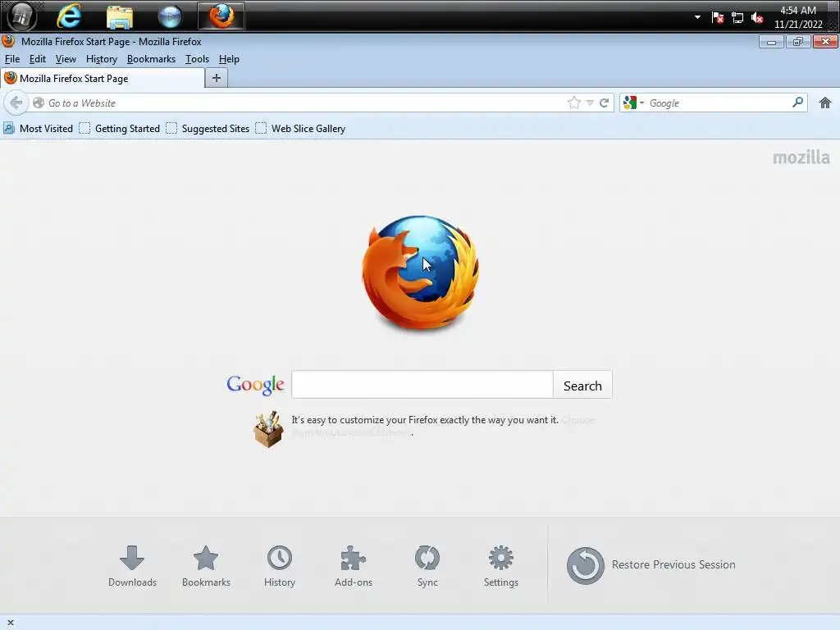
Task: Minimize the Firefox window
Action: 771,42
